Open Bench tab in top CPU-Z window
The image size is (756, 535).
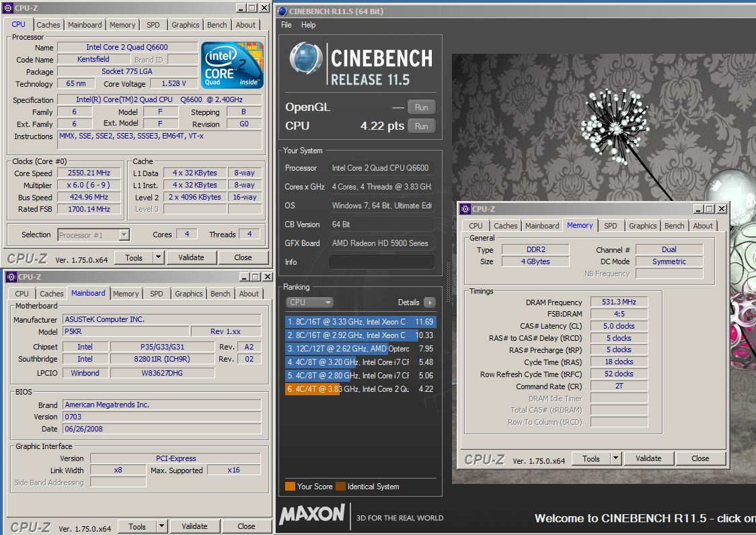click(217, 25)
